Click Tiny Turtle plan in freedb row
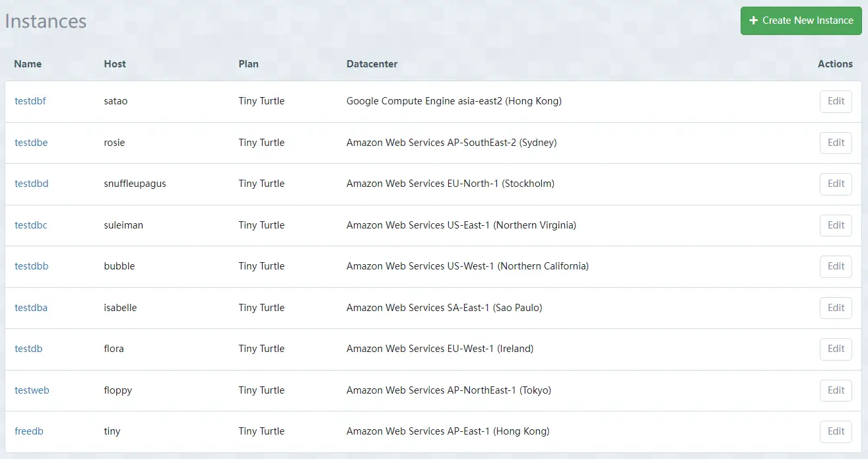 pyautogui.click(x=261, y=431)
